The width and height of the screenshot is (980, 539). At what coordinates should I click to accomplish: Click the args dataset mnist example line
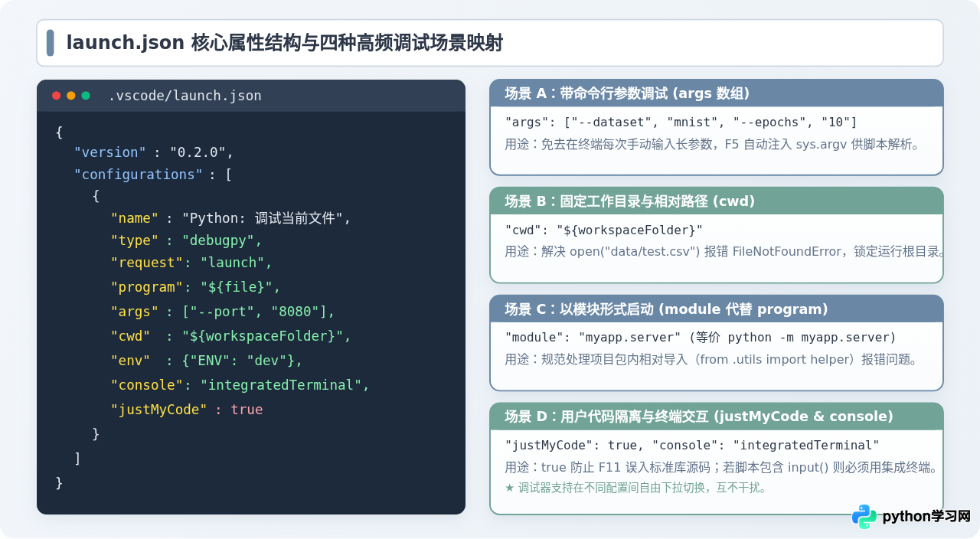tap(681, 122)
